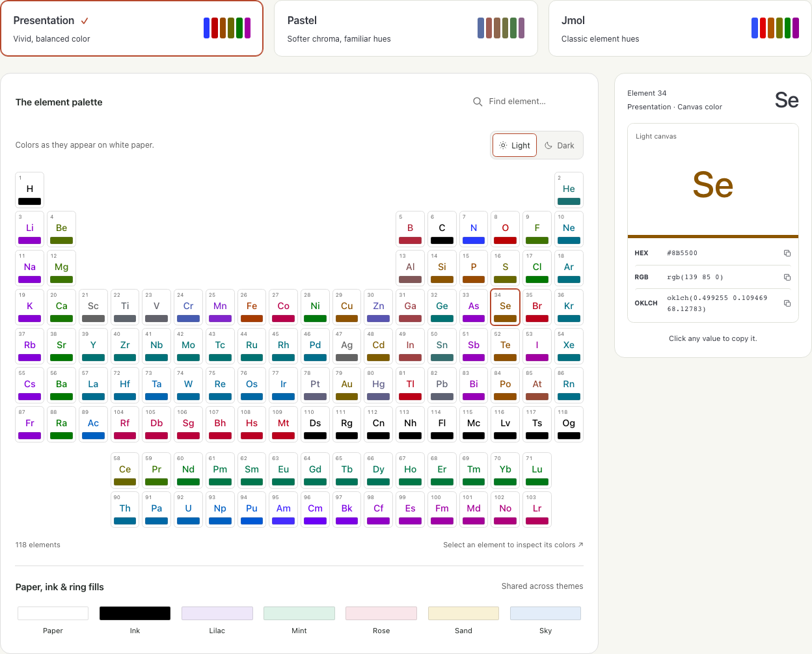Select the Sand fill swatch
Screen dimensions: 812x654
point(463,613)
